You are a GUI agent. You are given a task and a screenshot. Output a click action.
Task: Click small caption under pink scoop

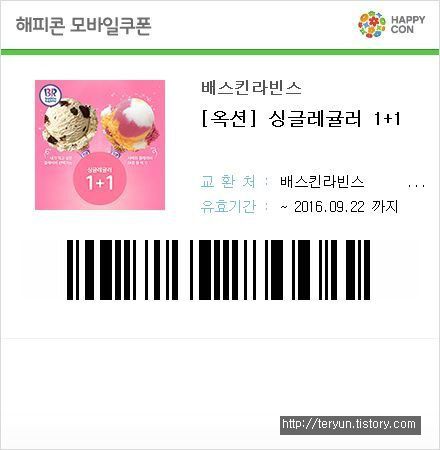(x=139, y=161)
